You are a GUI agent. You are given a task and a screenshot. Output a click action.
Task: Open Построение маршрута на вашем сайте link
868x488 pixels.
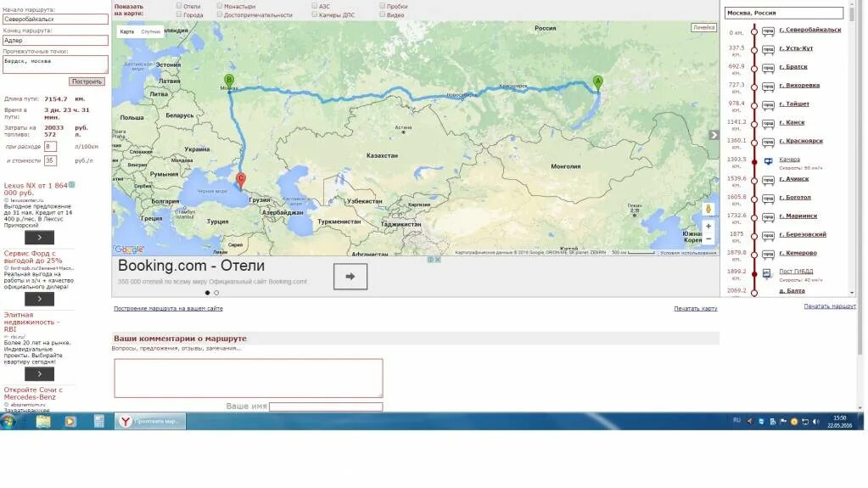click(168, 309)
